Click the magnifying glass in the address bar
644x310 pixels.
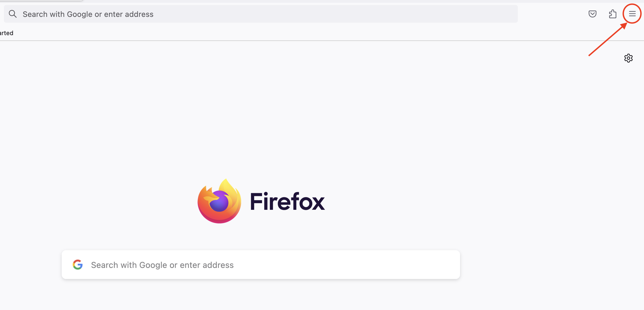point(13,14)
